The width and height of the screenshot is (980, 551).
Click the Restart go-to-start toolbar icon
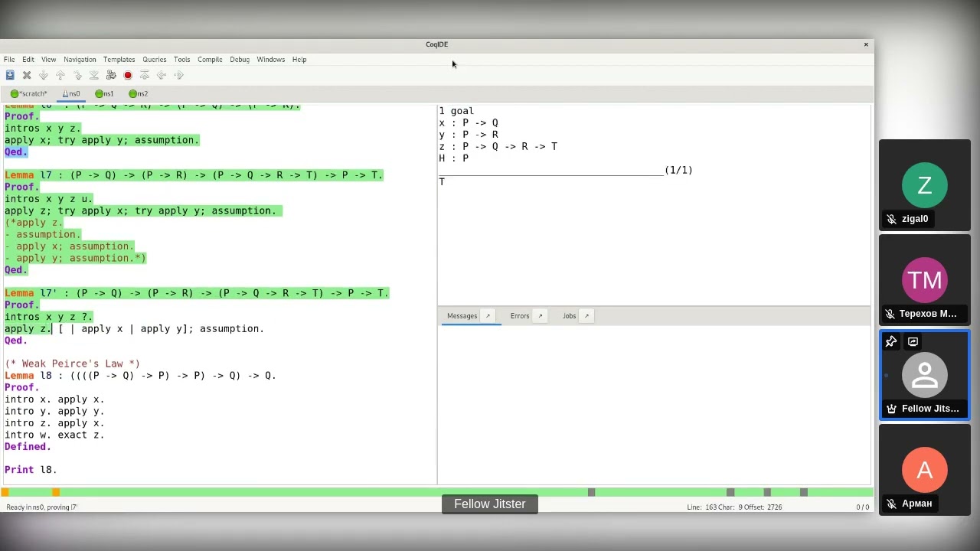(x=145, y=75)
